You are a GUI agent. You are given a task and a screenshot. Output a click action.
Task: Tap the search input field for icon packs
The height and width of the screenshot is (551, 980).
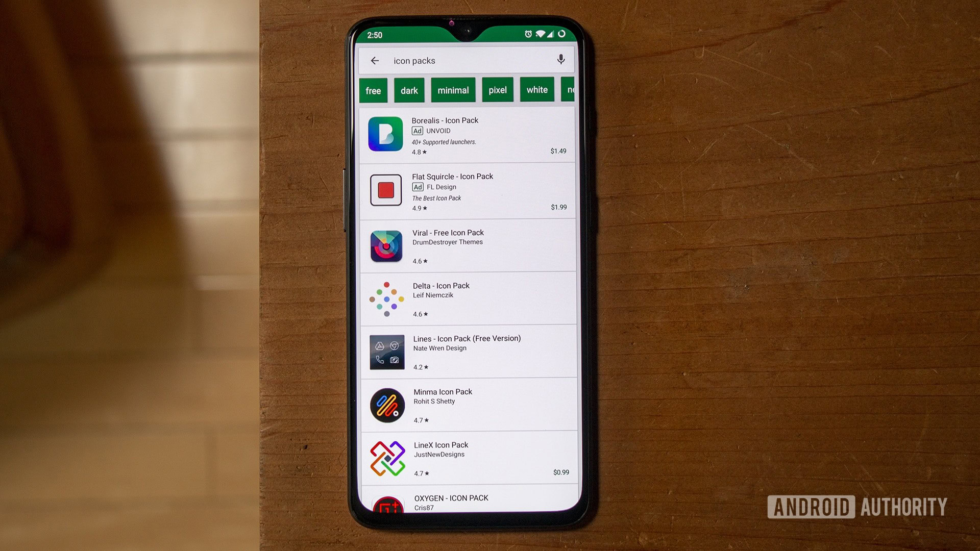coord(467,60)
